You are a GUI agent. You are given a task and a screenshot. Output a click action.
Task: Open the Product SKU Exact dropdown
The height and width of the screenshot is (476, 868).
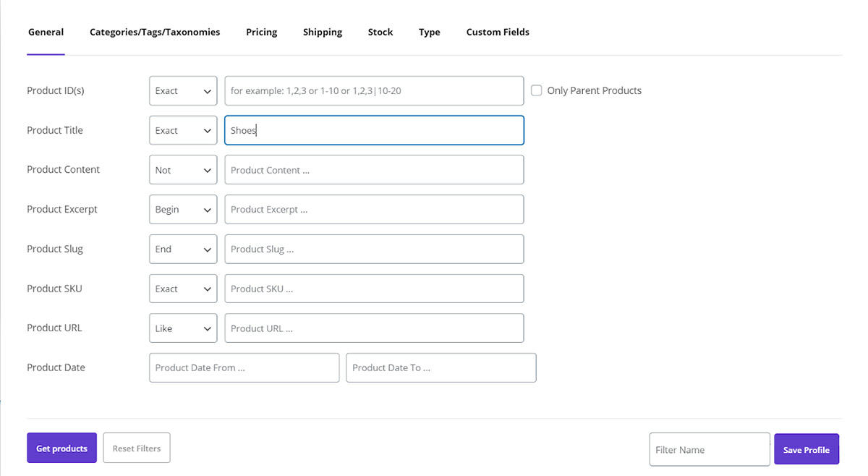coord(183,289)
